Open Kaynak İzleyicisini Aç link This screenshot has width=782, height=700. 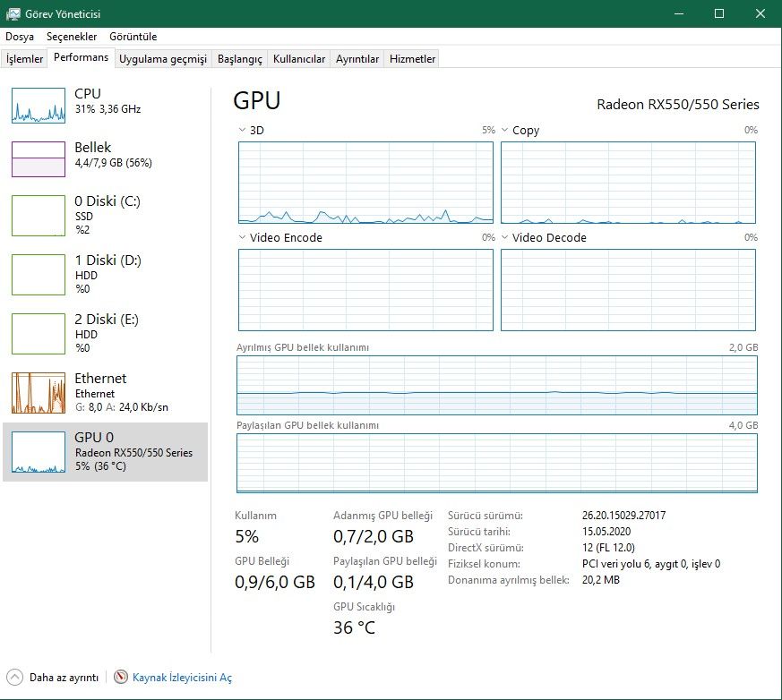pos(182,677)
